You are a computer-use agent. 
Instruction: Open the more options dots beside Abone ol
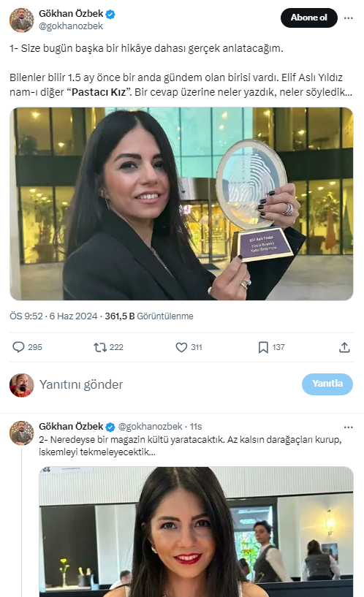tap(349, 18)
